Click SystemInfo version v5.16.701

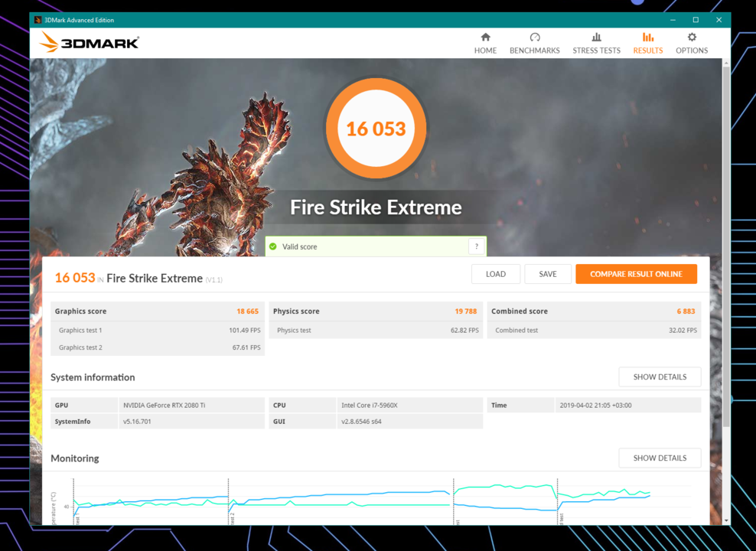point(137,422)
